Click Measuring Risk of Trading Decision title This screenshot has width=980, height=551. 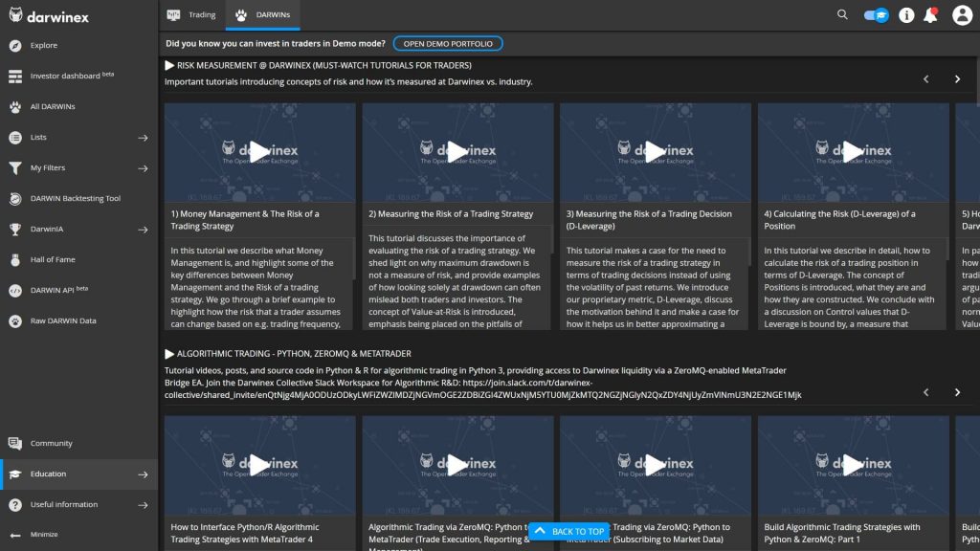(649, 220)
